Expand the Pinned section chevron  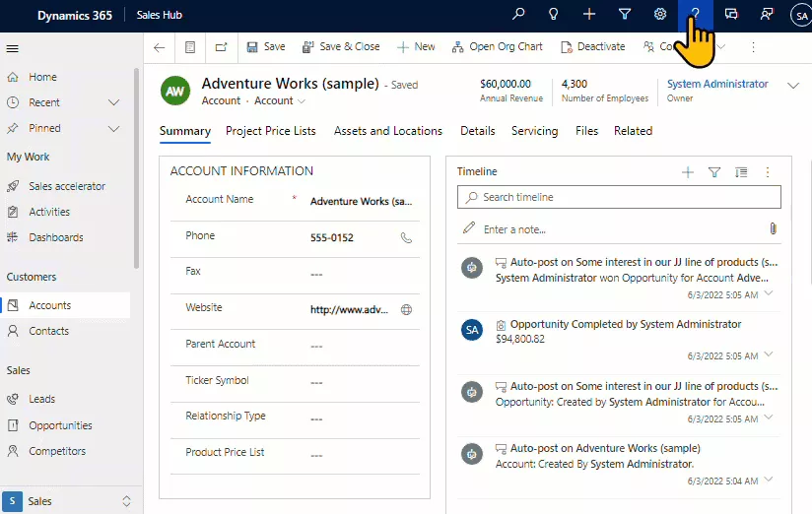point(113,128)
